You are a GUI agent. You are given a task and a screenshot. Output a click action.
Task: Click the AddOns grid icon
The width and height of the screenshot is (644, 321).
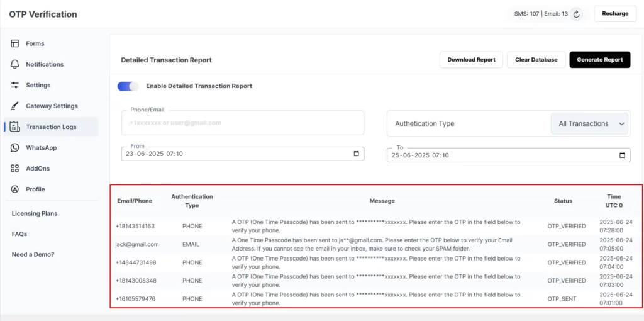click(x=15, y=168)
